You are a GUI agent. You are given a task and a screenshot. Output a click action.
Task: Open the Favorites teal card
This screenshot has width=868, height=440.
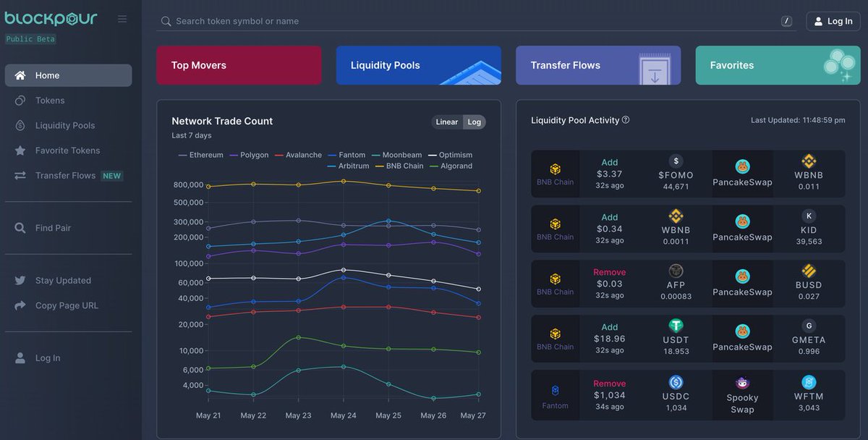point(778,65)
